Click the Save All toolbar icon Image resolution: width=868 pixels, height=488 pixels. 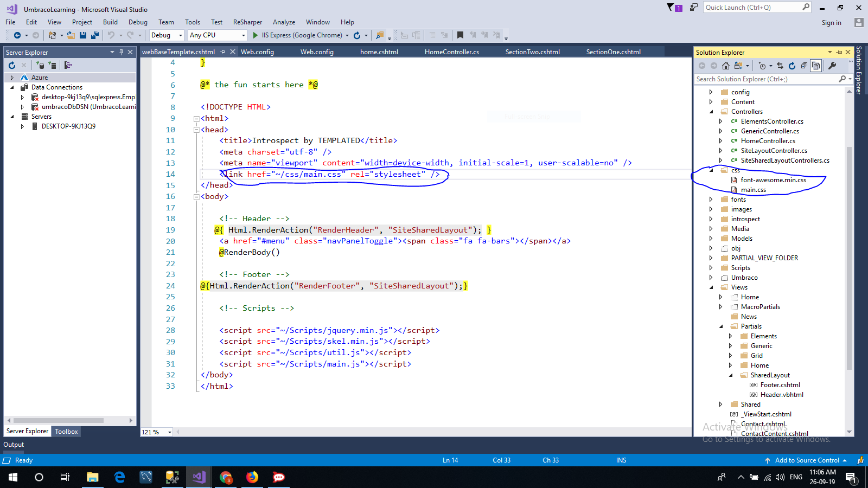click(x=95, y=35)
